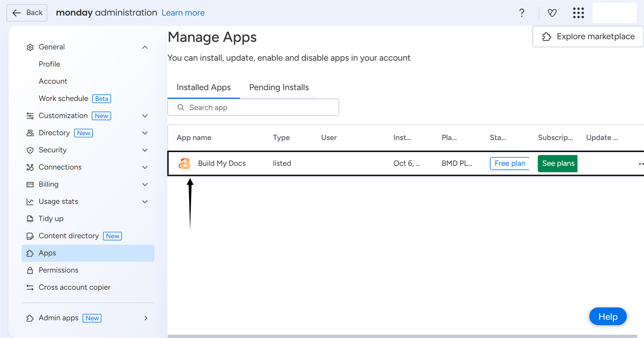644x338 pixels.
Task: Click the horizontal scrollbar at the bottom
Action: [402, 336]
